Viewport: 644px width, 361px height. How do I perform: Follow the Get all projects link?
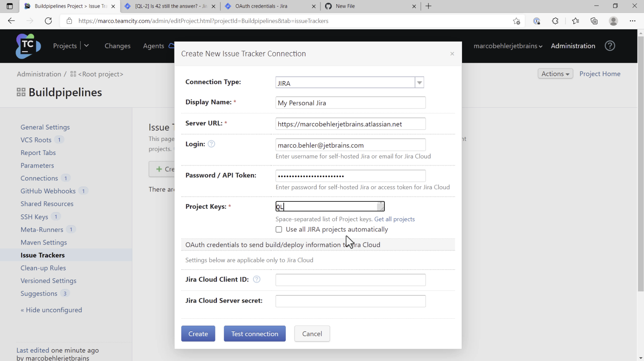coord(395,219)
